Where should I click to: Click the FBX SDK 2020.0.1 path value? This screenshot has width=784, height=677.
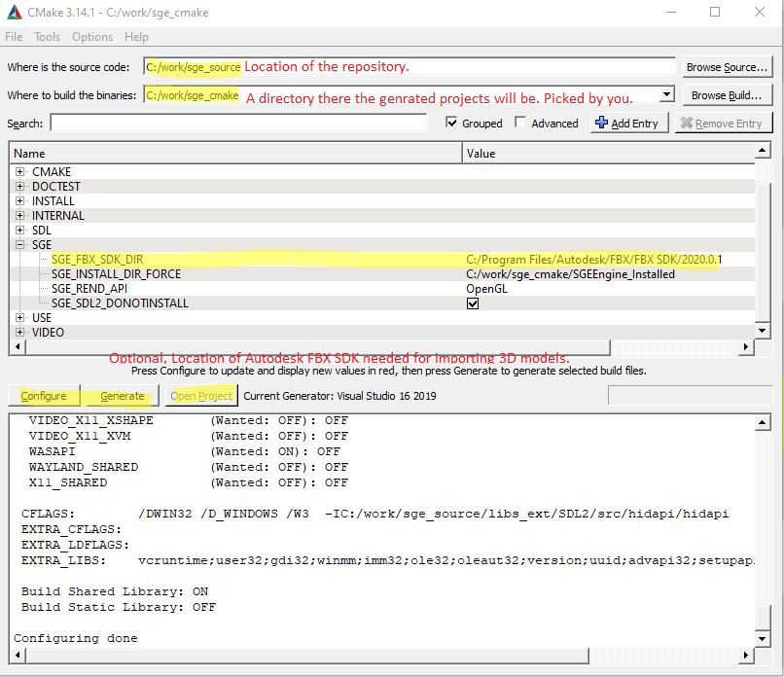coord(594,260)
